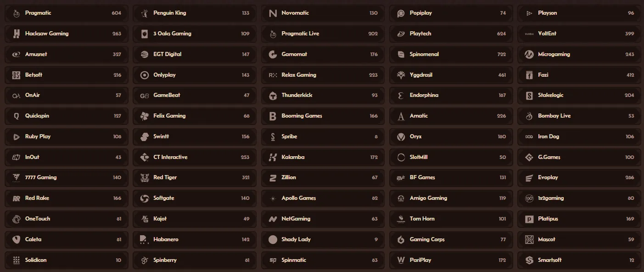Image resolution: width=644 pixels, height=272 pixels.
Task: Click the Thunderkick bomb logo icon
Action: point(273,95)
